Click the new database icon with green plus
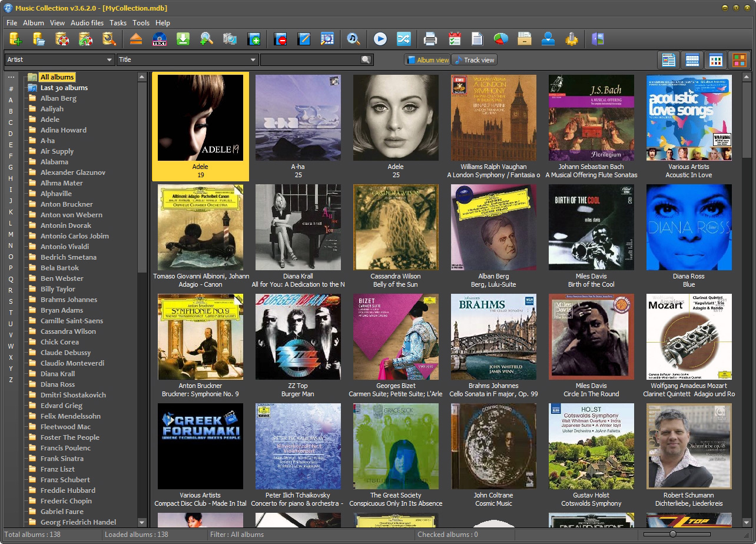Image resolution: width=756 pixels, height=544 pixels. pos(16,39)
